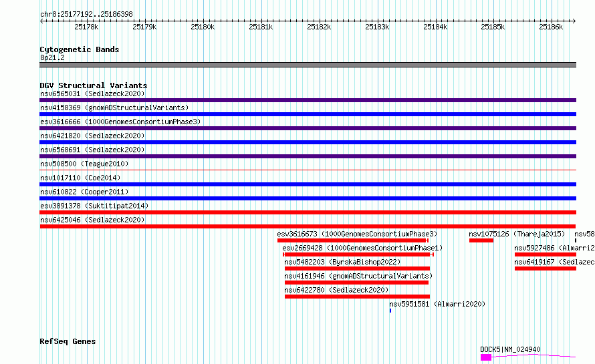Screen dimensions: 595x364
Task: Select nsv1075126 (Thareja2015) label
Action: click(x=517, y=234)
